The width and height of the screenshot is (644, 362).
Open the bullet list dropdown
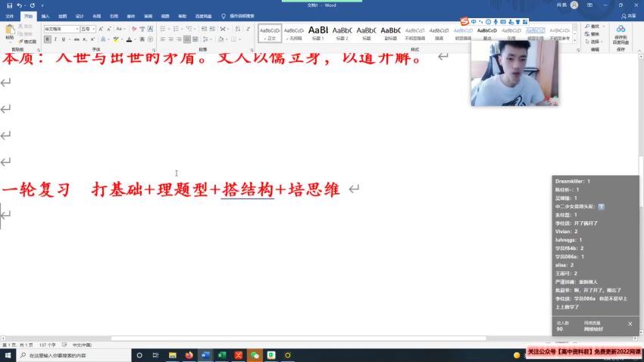[167, 29]
